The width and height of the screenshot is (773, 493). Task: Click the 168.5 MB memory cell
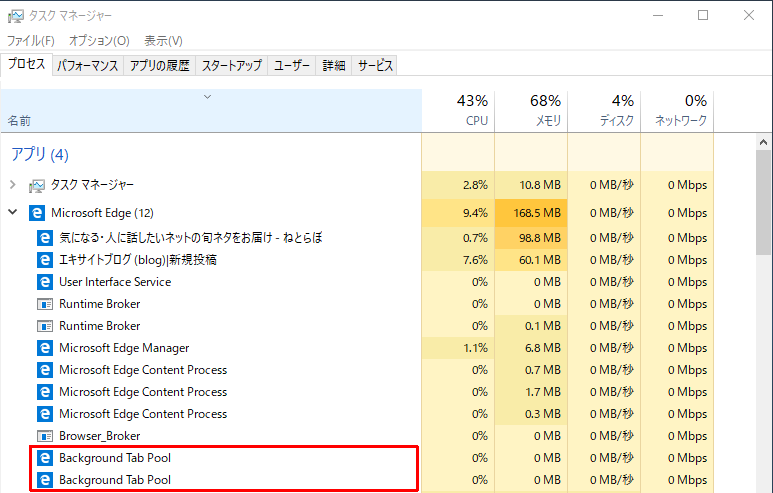point(531,213)
